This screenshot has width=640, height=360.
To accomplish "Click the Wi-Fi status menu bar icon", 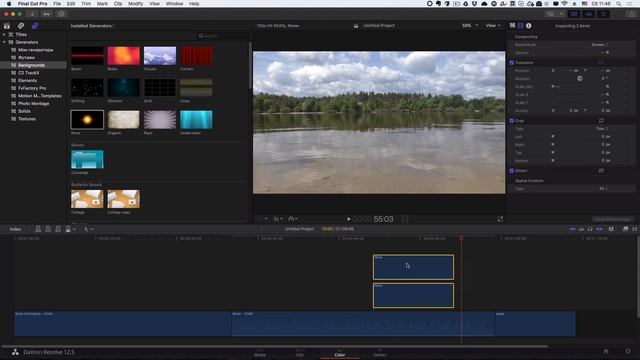I will [565, 4].
